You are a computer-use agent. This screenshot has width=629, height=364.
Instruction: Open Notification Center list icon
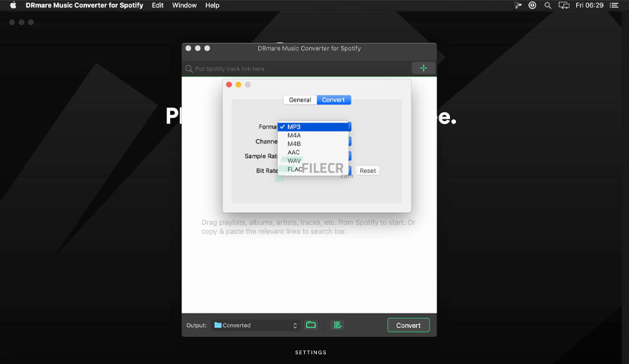click(614, 5)
